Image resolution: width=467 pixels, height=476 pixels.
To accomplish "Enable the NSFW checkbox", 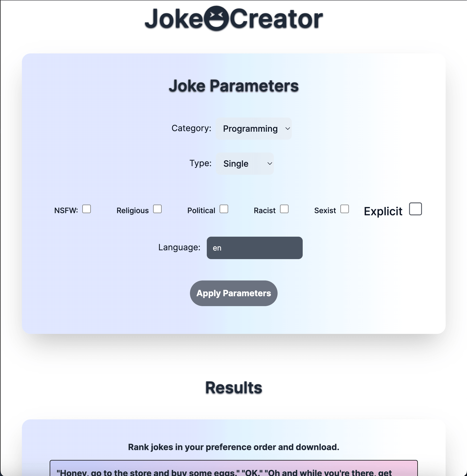I will tap(87, 209).
